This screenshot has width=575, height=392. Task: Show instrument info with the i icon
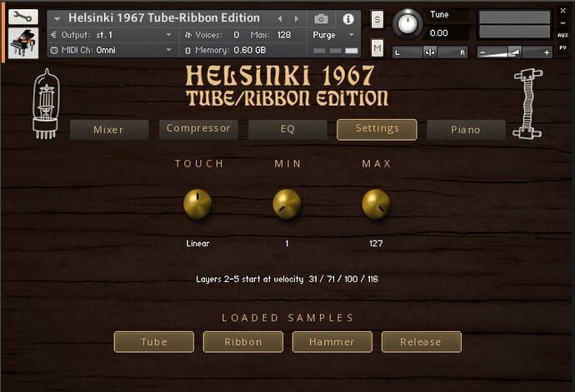(348, 18)
